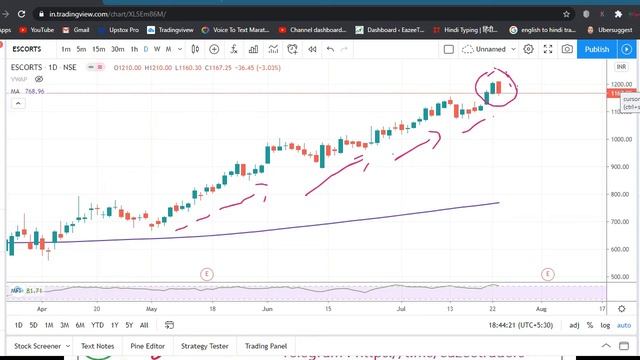Switch to 30m timeframe
The height and width of the screenshot is (360, 640).
(x=118, y=49)
